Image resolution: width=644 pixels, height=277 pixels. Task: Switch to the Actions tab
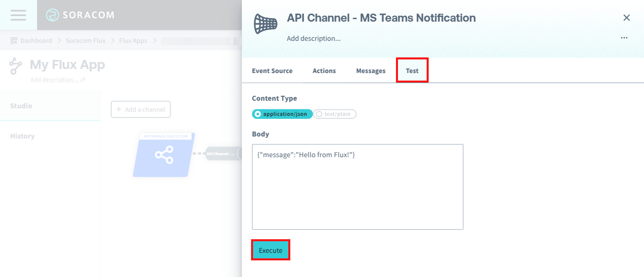point(324,71)
